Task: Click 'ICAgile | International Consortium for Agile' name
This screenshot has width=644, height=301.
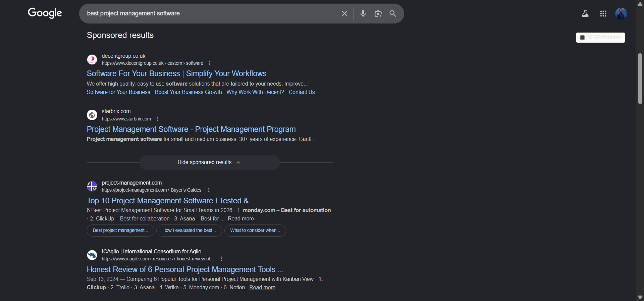Action: pos(152,251)
